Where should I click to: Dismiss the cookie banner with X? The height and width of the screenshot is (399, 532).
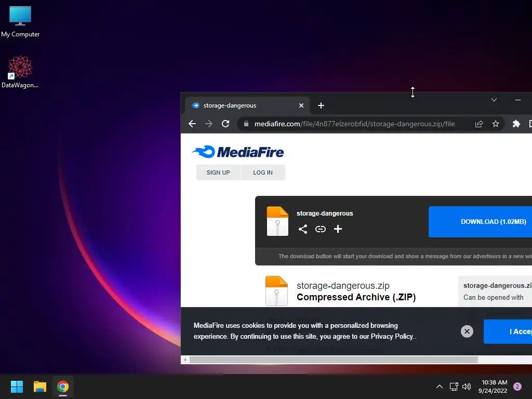(x=467, y=331)
